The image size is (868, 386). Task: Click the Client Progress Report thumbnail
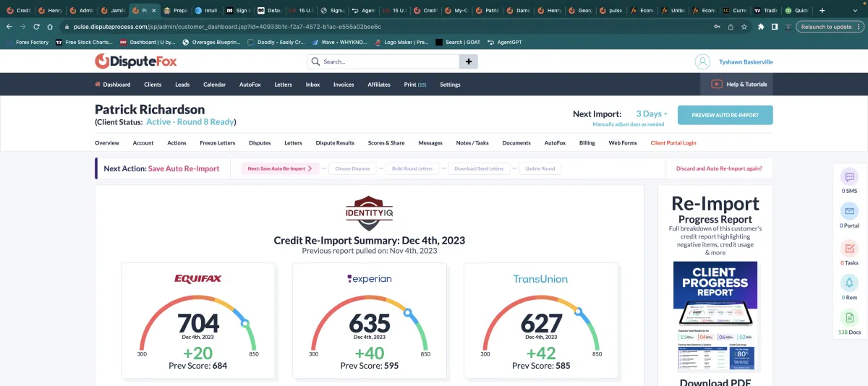[715, 315]
